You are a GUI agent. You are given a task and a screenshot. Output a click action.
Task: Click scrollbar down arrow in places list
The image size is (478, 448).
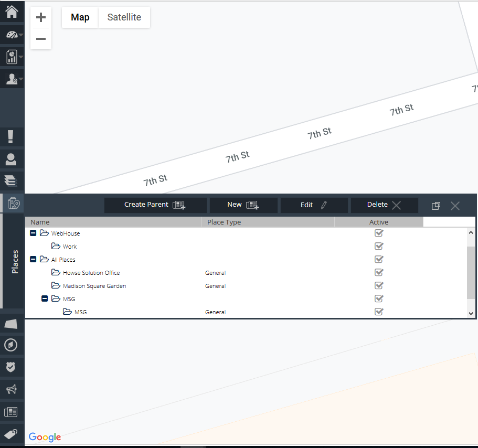tap(471, 313)
